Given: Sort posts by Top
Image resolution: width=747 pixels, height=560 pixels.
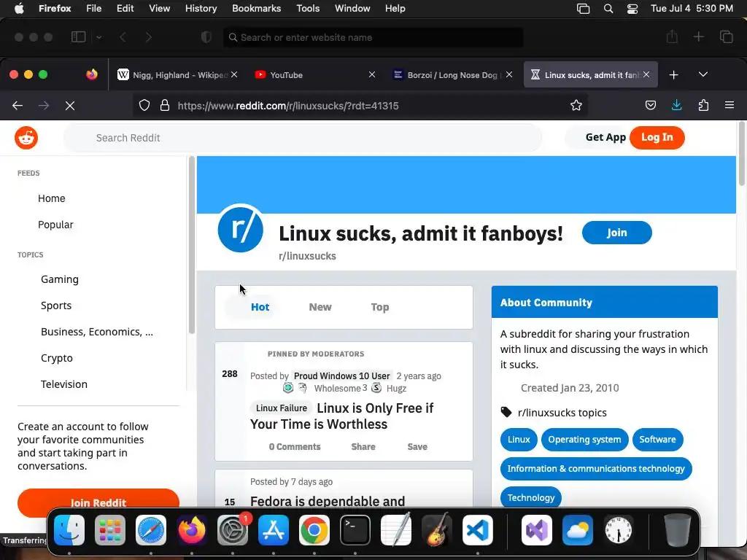Looking at the screenshot, I should click(x=379, y=307).
